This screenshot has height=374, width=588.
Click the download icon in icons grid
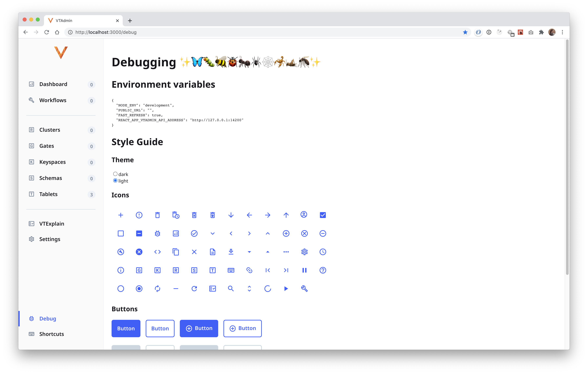231,252
